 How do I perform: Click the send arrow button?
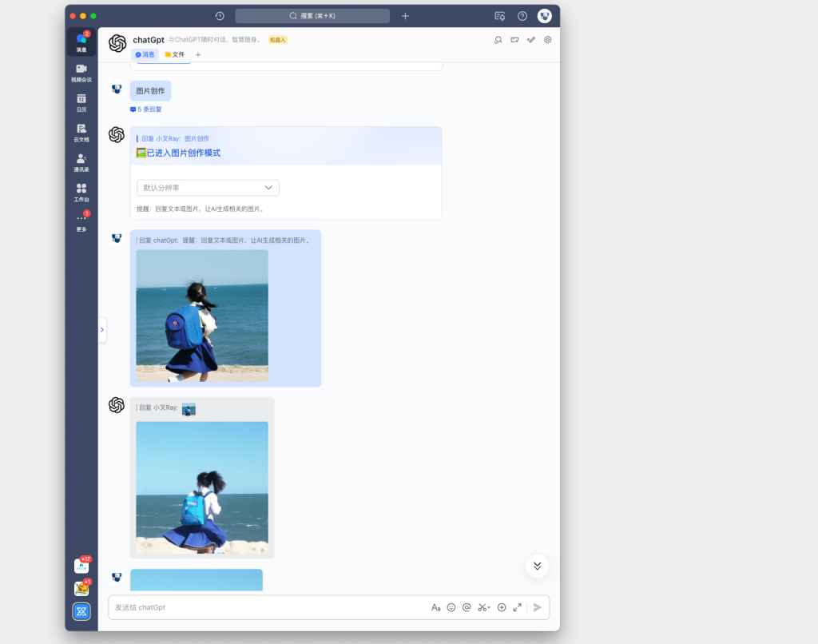[x=538, y=607]
